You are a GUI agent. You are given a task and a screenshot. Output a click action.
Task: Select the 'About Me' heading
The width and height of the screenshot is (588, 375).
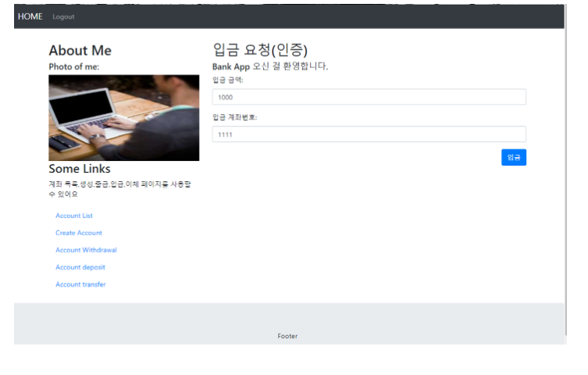point(80,51)
